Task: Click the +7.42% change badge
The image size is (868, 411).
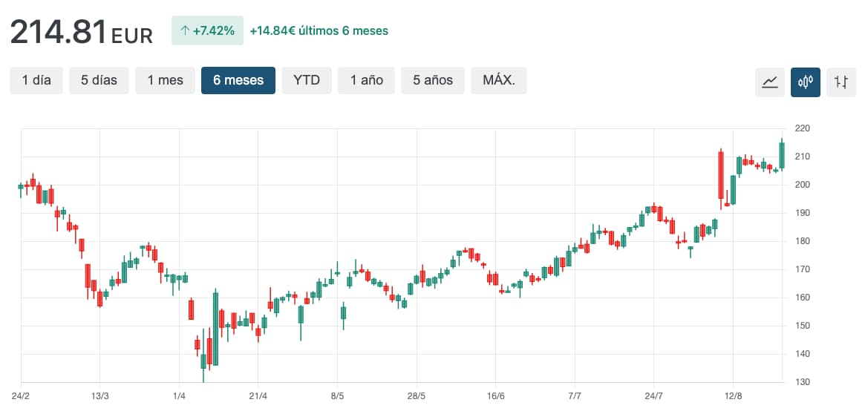Action: click(x=208, y=30)
